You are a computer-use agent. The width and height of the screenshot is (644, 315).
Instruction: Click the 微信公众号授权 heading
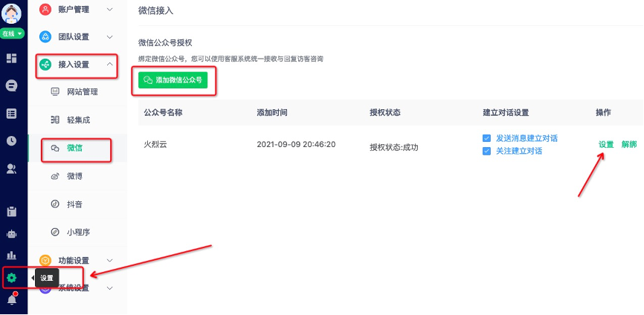click(166, 42)
